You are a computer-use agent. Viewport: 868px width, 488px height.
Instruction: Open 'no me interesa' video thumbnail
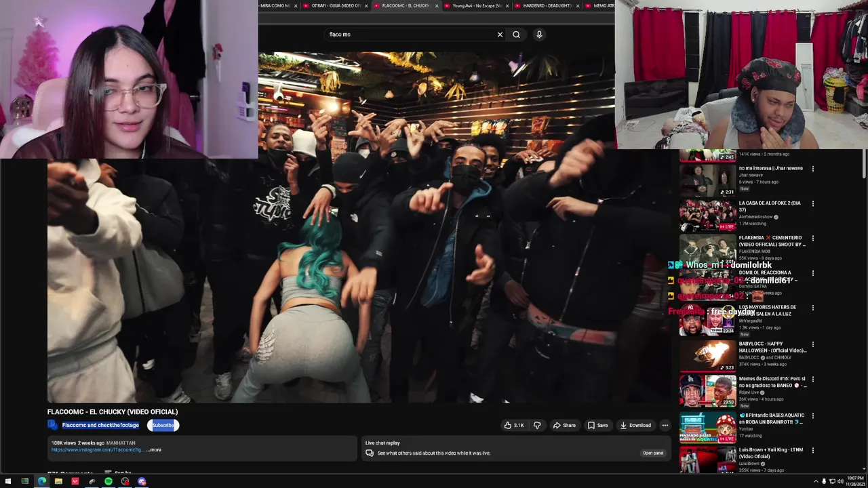707,180
